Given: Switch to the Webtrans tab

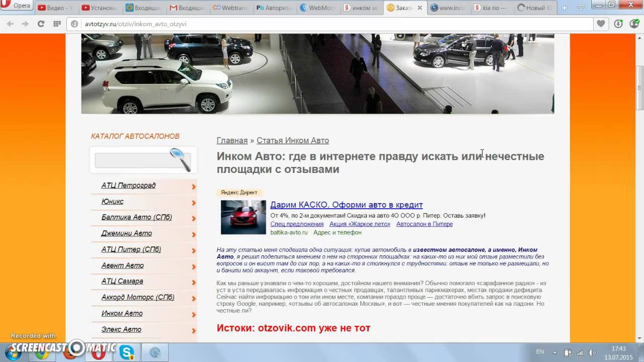Looking at the screenshot, I should [x=230, y=8].
